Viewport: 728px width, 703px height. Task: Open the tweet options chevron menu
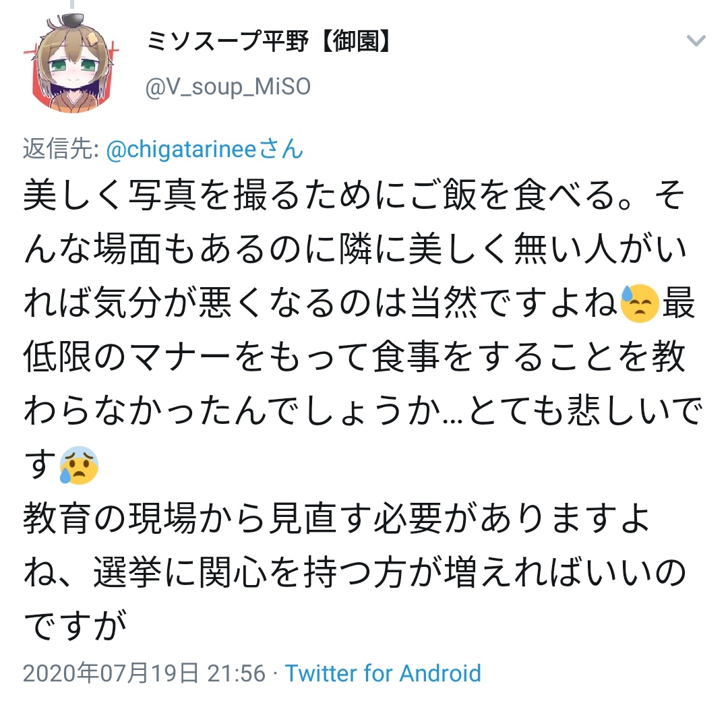[x=696, y=41]
